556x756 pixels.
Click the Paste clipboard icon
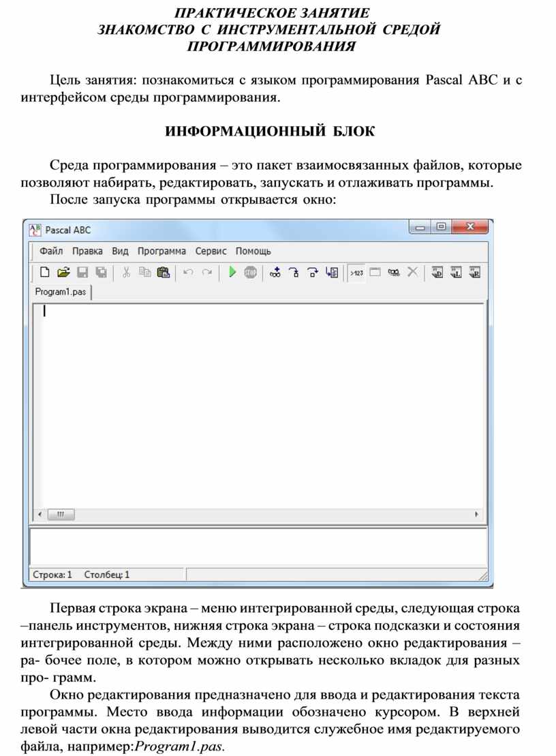coord(163,273)
